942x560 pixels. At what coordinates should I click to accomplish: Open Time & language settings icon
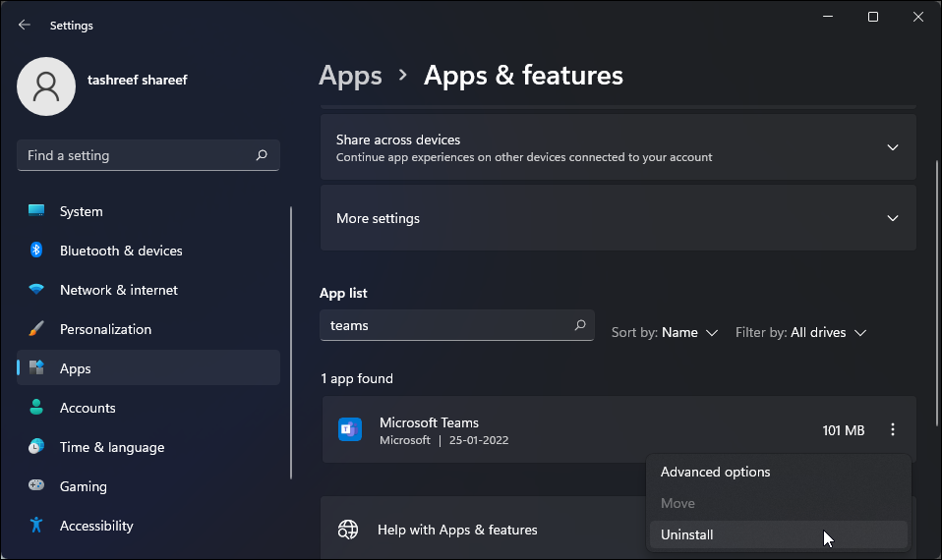(36, 447)
